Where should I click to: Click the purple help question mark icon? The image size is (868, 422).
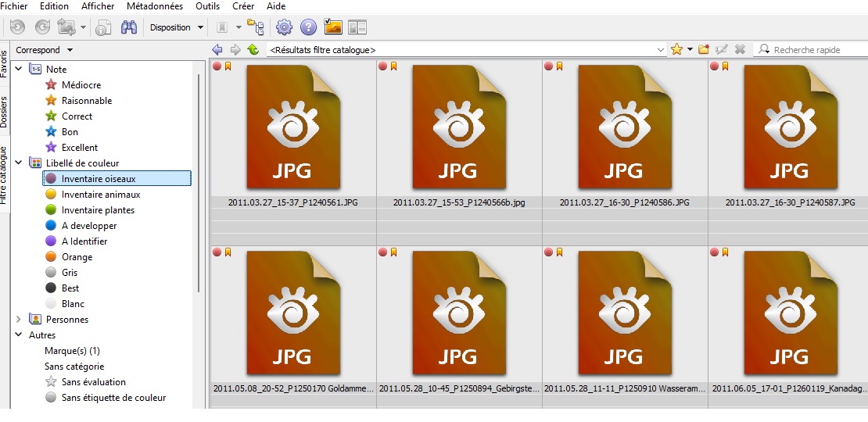(308, 27)
